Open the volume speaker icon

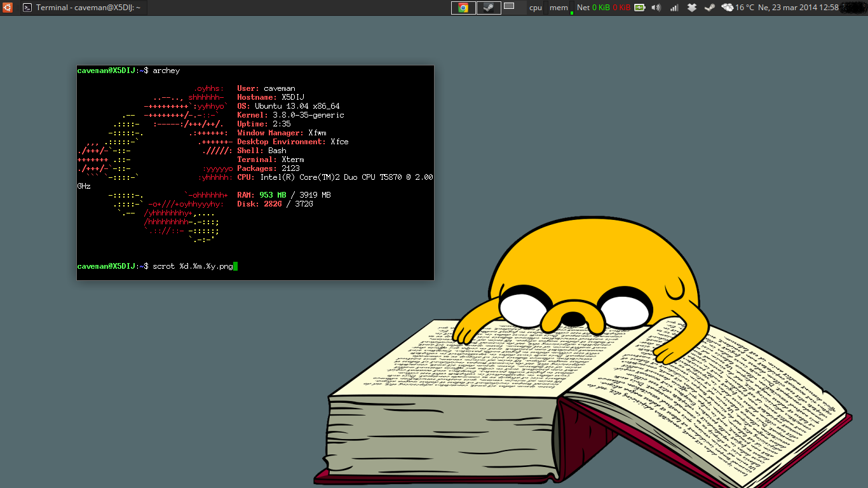coord(656,8)
